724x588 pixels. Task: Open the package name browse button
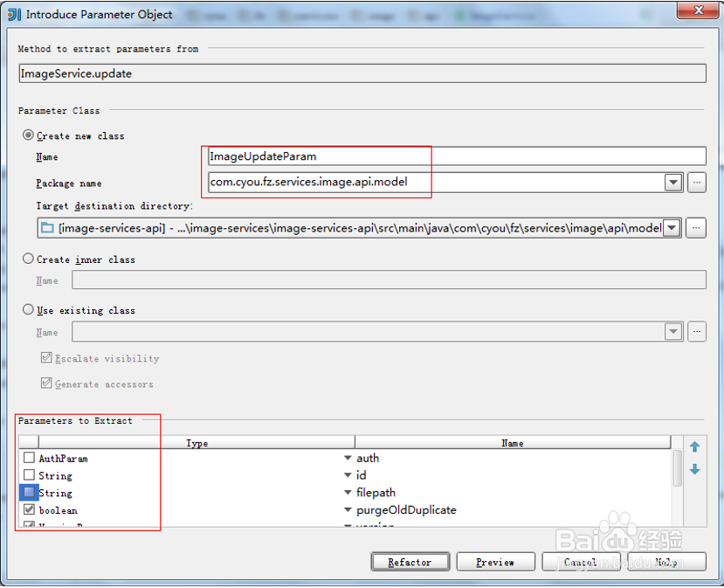pyautogui.click(x=697, y=183)
